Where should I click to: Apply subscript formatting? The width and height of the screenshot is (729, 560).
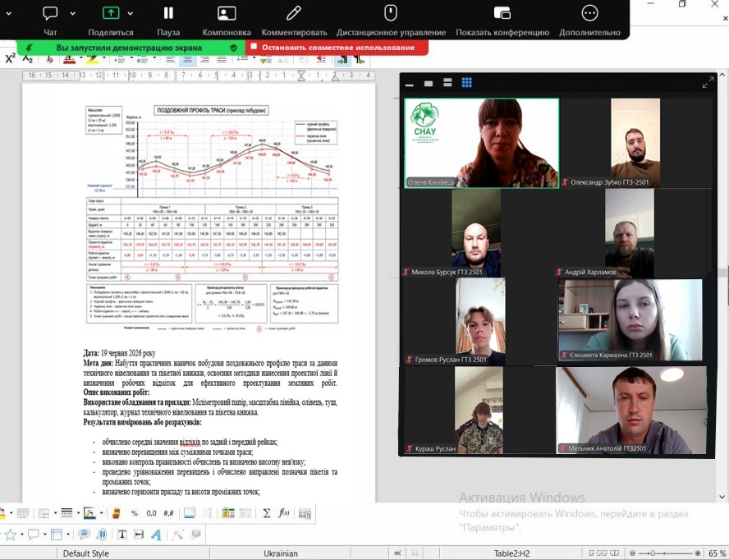(28, 58)
